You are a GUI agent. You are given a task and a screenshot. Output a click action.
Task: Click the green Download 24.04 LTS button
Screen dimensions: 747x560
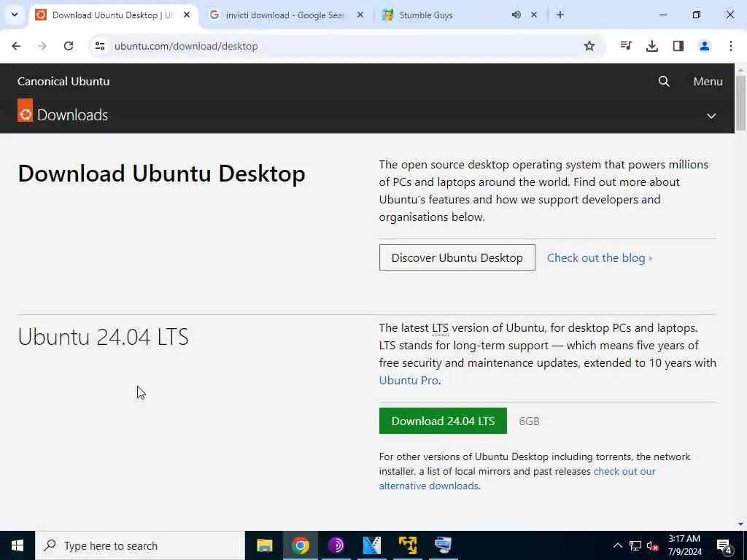[443, 421]
